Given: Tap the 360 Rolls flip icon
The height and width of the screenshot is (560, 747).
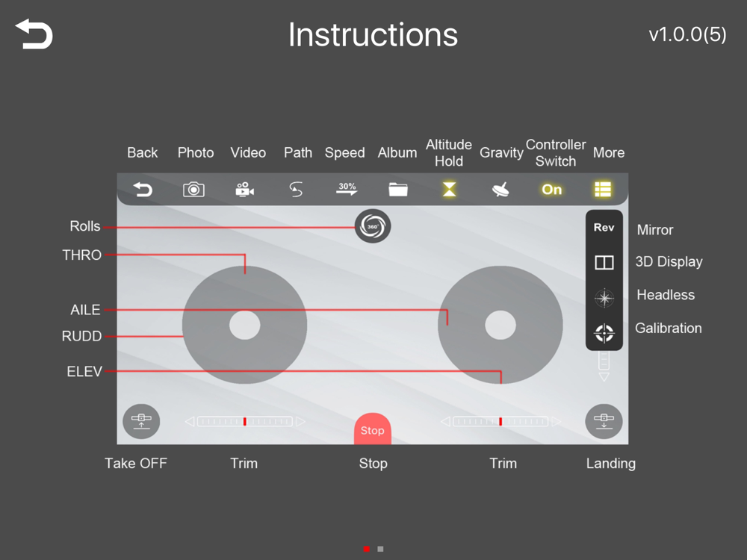Looking at the screenshot, I should (x=373, y=226).
